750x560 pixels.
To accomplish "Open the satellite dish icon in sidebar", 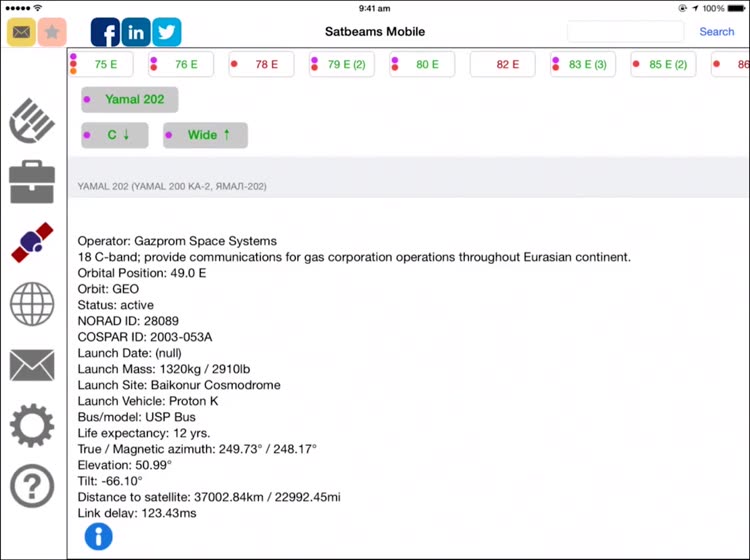I will tap(32, 121).
